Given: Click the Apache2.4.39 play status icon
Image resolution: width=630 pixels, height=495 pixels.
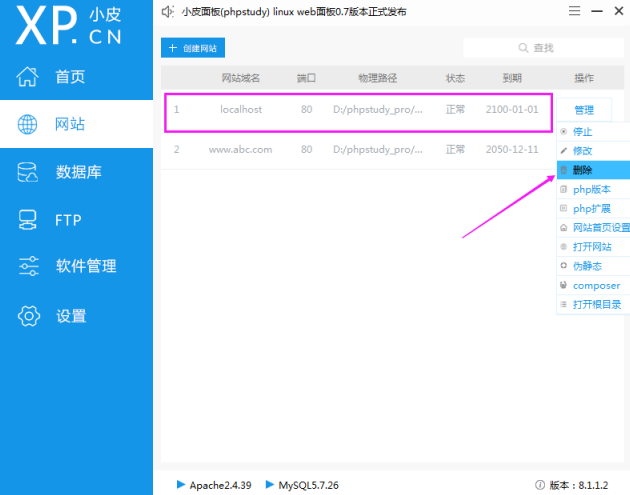Looking at the screenshot, I should 180,485.
